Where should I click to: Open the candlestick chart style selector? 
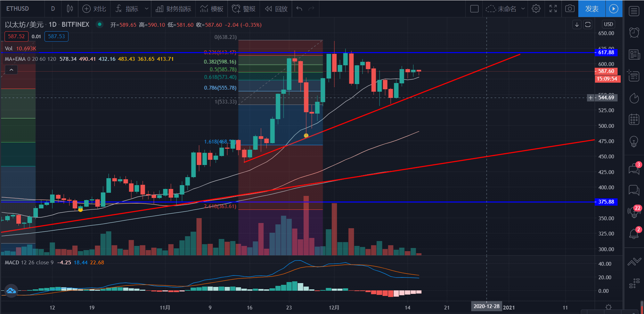coord(70,9)
